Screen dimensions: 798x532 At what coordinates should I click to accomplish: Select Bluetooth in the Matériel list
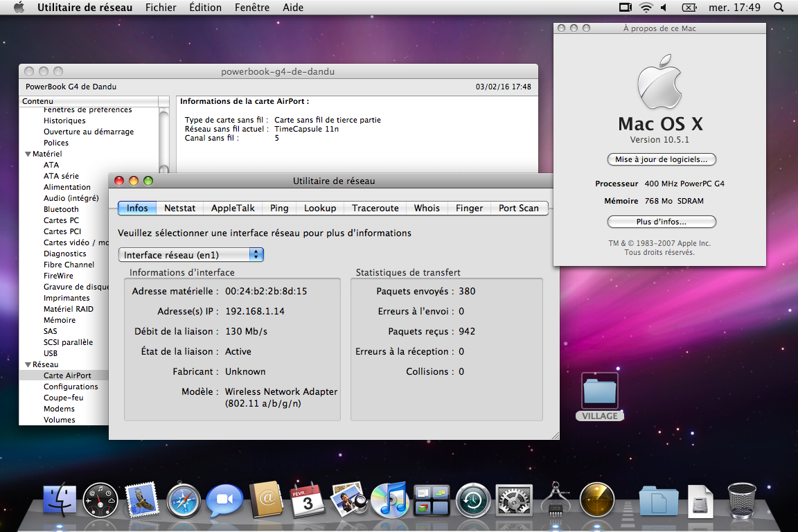61,209
